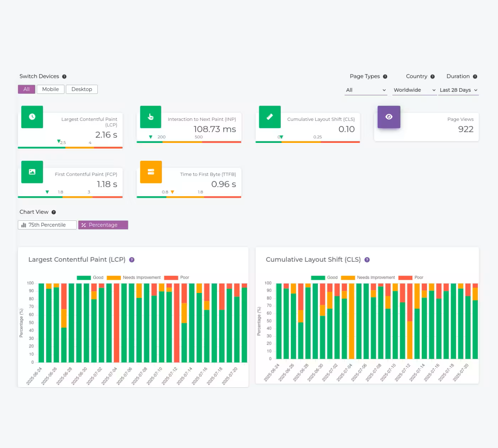Switch device filter to Mobile
Screen dimensions: 498x448
(51, 89)
